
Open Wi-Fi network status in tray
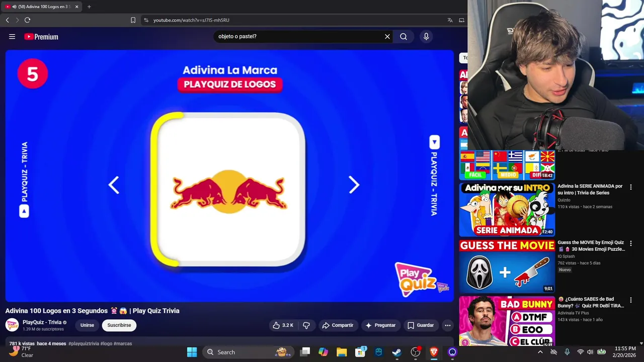[x=580, y=352]
